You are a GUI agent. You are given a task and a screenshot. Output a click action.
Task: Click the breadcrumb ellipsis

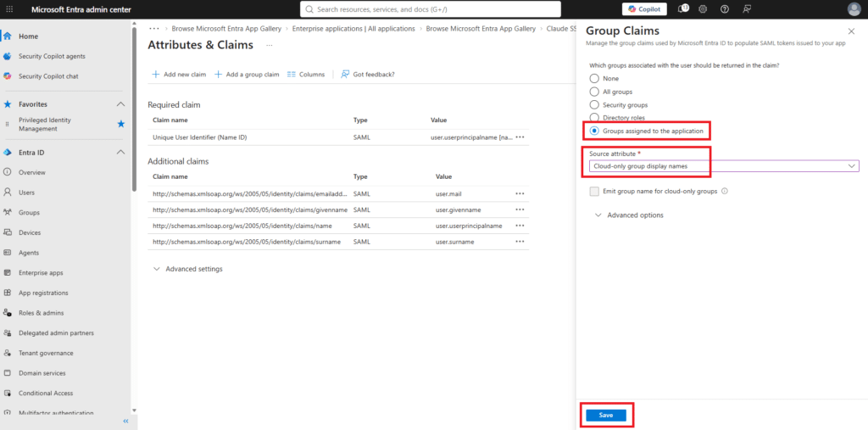[154, 28]
